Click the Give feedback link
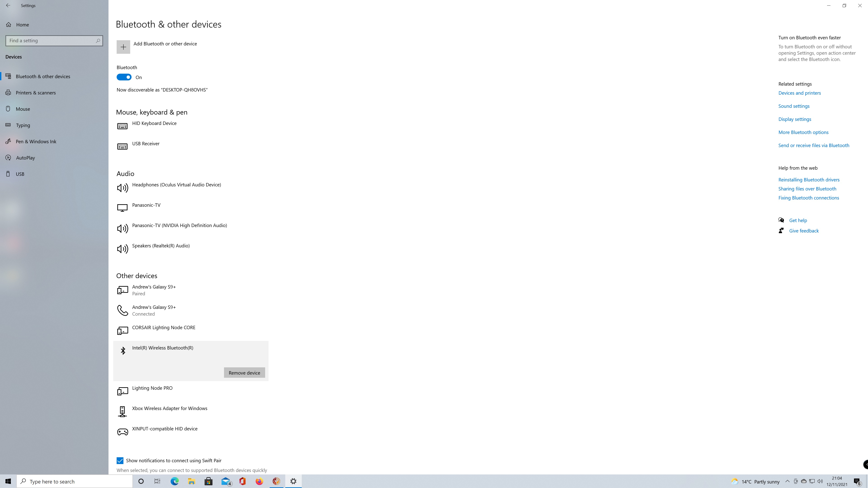This screenshot has height=488, width=868. 804,231
